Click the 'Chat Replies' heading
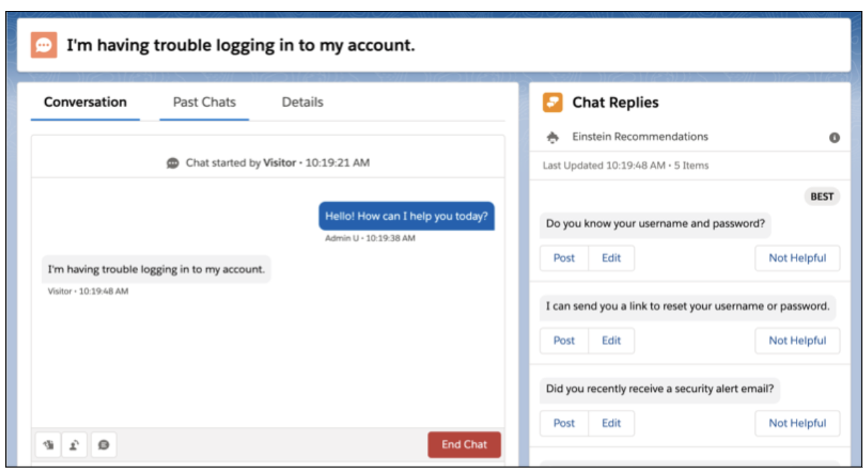 tap(615, 102)
